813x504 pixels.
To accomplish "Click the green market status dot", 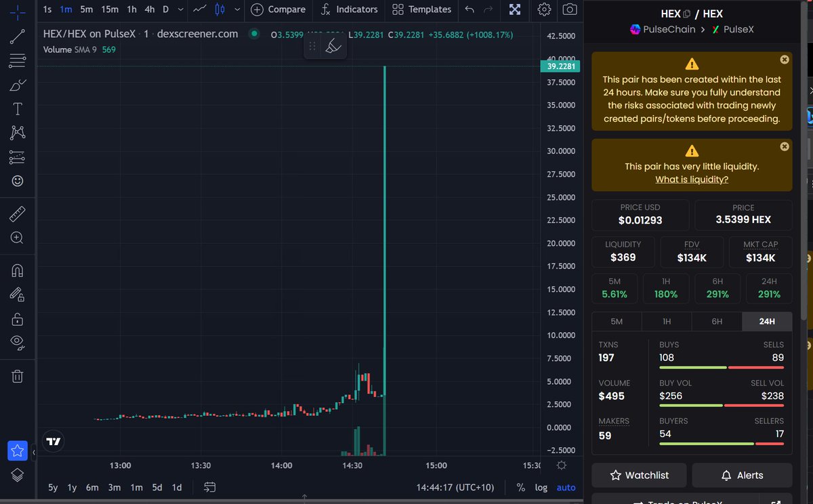I will pyautogui.click(x=254, y=34).
